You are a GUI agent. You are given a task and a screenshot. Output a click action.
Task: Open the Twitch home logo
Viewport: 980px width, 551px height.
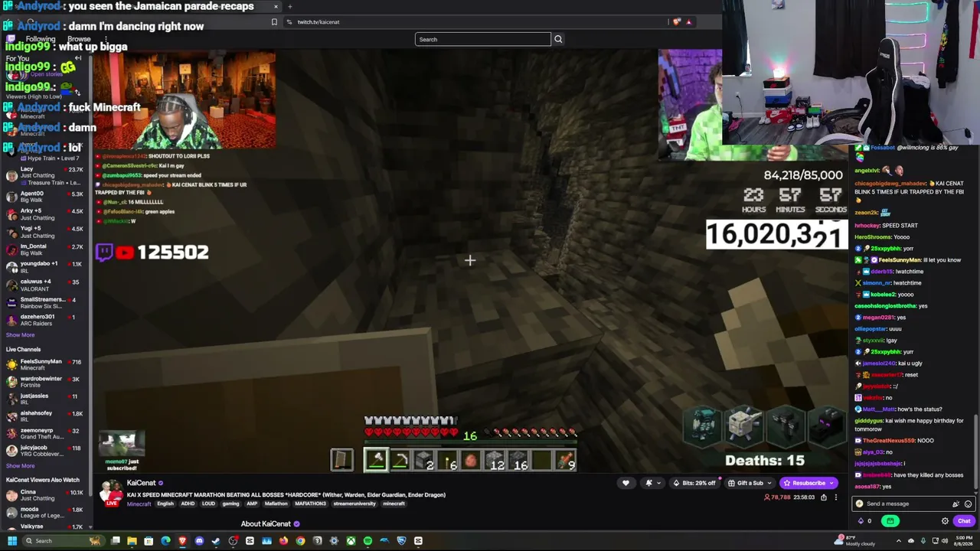tap(11, 39)
